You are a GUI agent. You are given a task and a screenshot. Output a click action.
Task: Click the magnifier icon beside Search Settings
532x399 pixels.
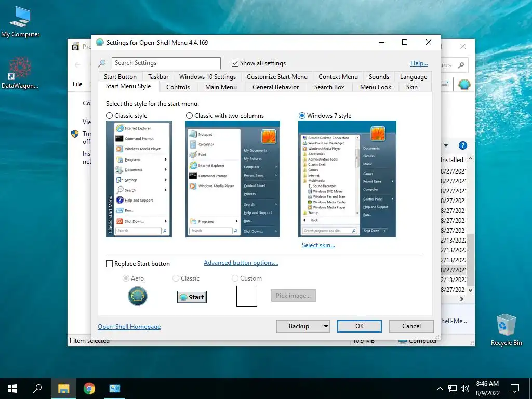pyautogui.click(x=102, y=63)
